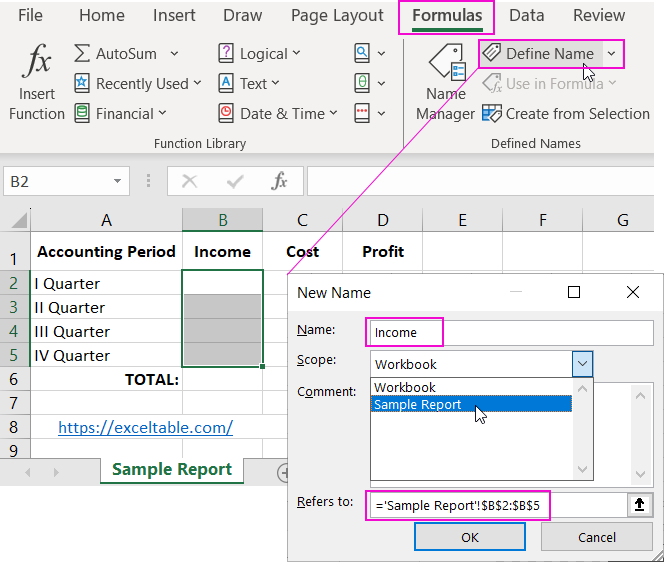This screenshot has width=664, height=562.
Task: Select column E header
Action: click(x=462, y=220)
